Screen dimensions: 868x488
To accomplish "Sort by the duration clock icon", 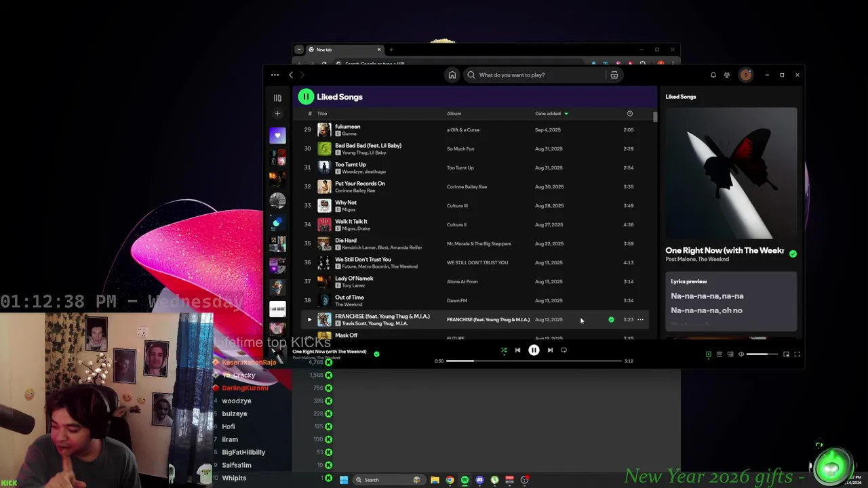I will [629, 114].
